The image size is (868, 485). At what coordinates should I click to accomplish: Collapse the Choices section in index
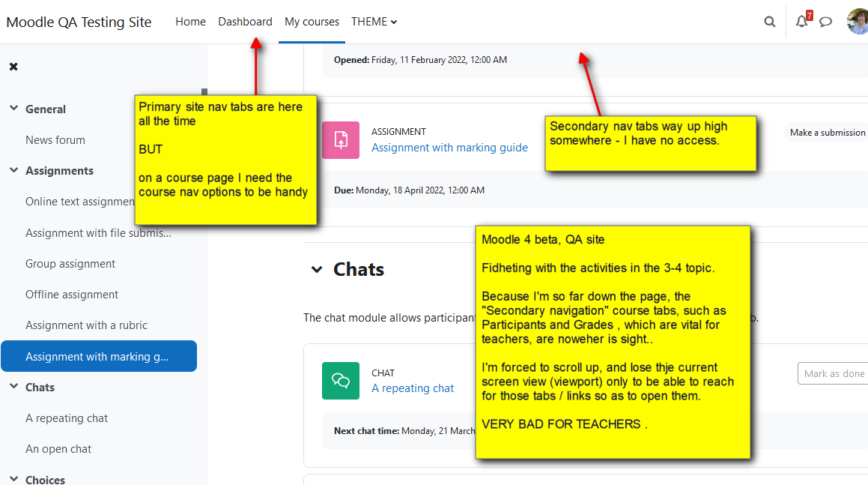(x=13, y=478)
